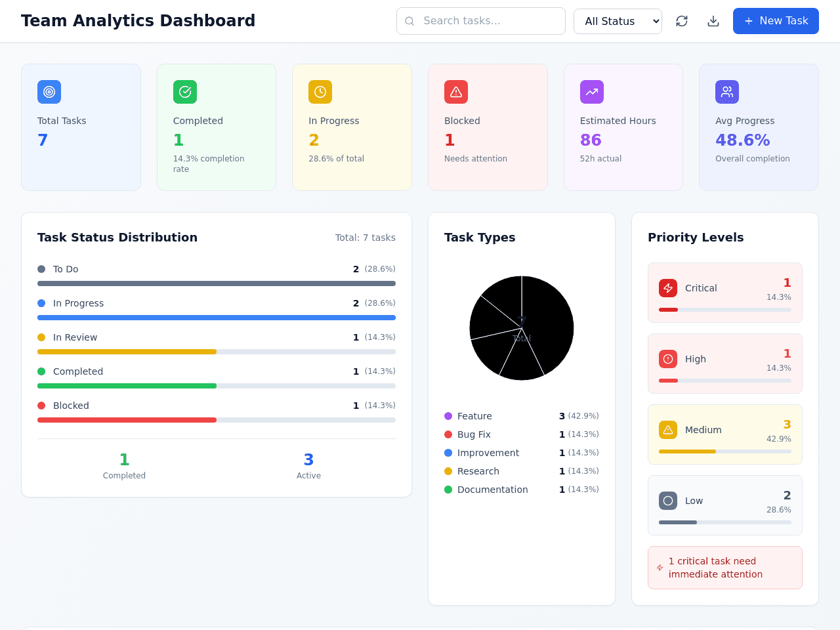Click the 48.6% average progress value
Screen dimensions: 840x630
pos(743,140)
